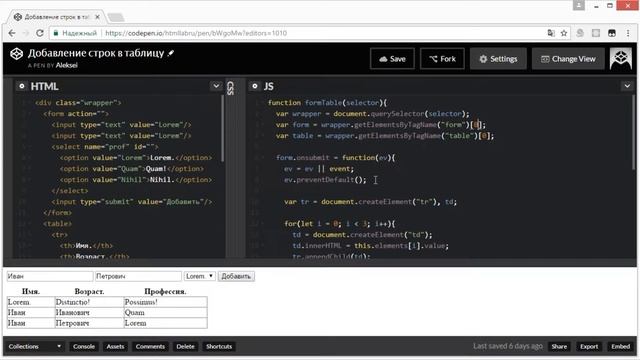The image size is (640, 360).
Task: Click the function formTable(selector) line
Action: pos(327,103)
